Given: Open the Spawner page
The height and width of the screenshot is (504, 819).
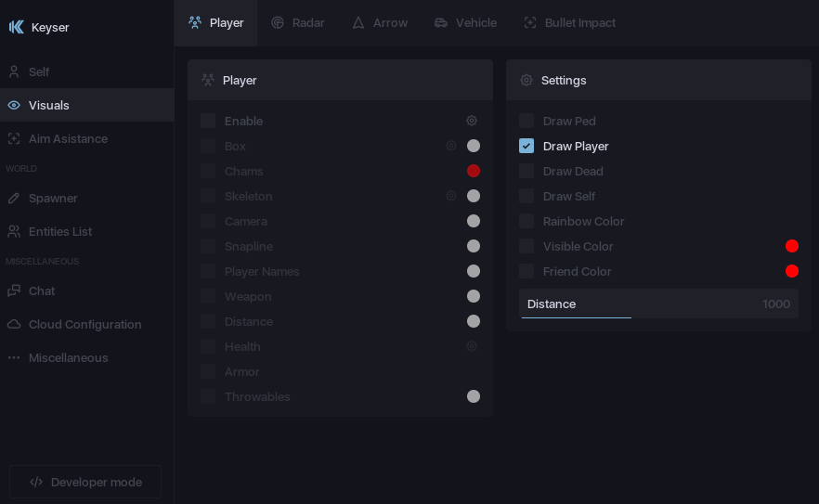Looking at the screenshot, I should (x=53, y=198).
